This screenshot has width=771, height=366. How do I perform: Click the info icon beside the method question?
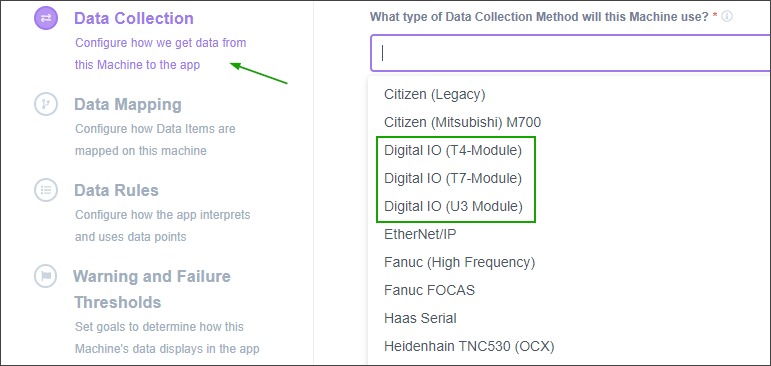pos(727,17)
